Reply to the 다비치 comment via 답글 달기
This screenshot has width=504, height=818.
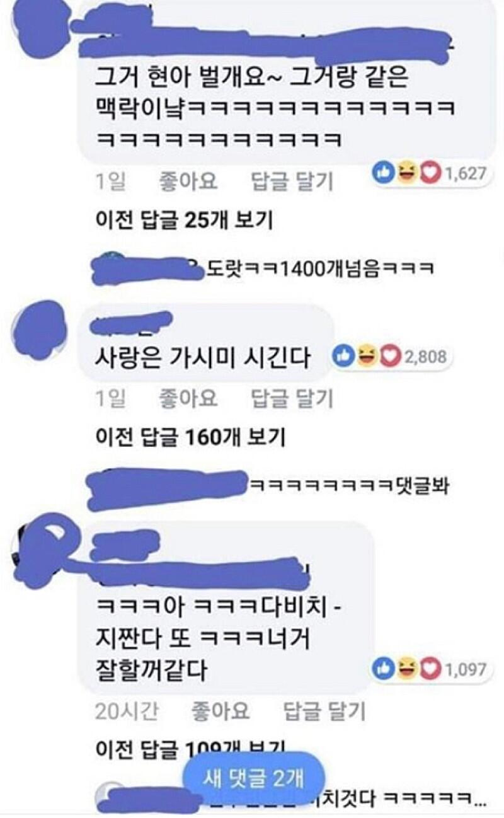324,712
